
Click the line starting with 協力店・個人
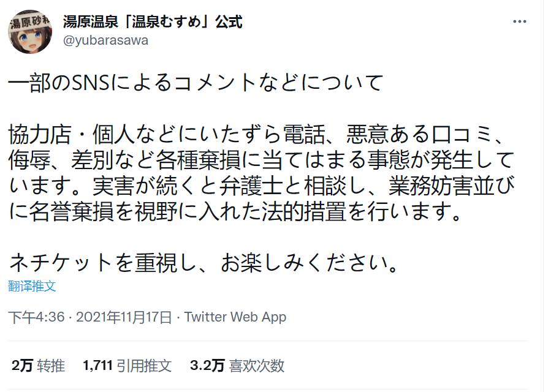[257, 134]
